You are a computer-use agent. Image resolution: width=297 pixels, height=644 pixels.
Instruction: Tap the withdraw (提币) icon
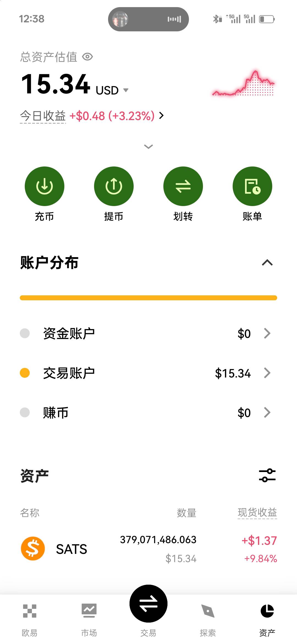[x=114, y=186]
